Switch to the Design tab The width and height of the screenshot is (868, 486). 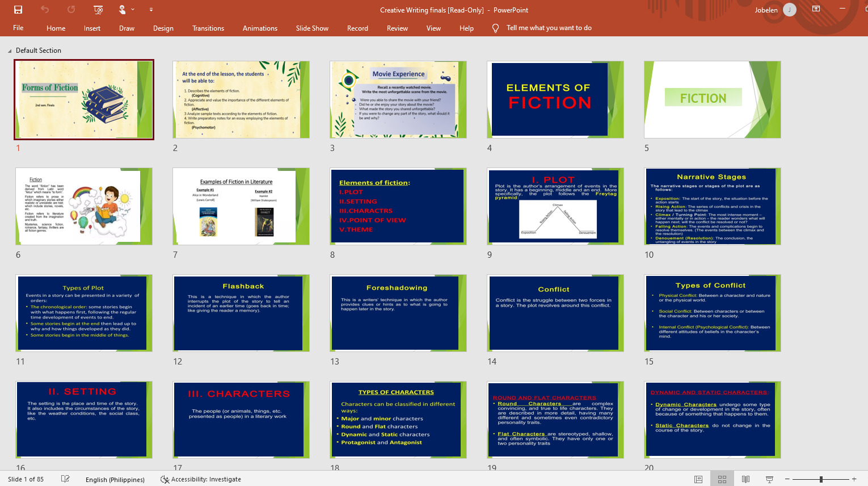163,28
